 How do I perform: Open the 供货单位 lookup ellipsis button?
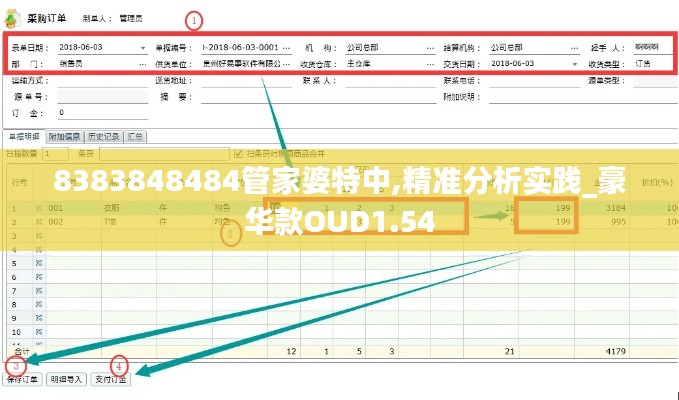point(286,64)
